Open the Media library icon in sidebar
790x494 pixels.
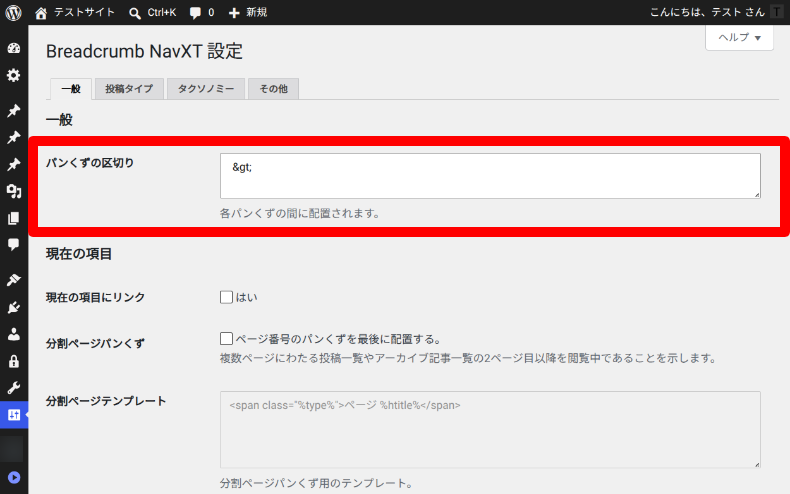coord(14,192)
